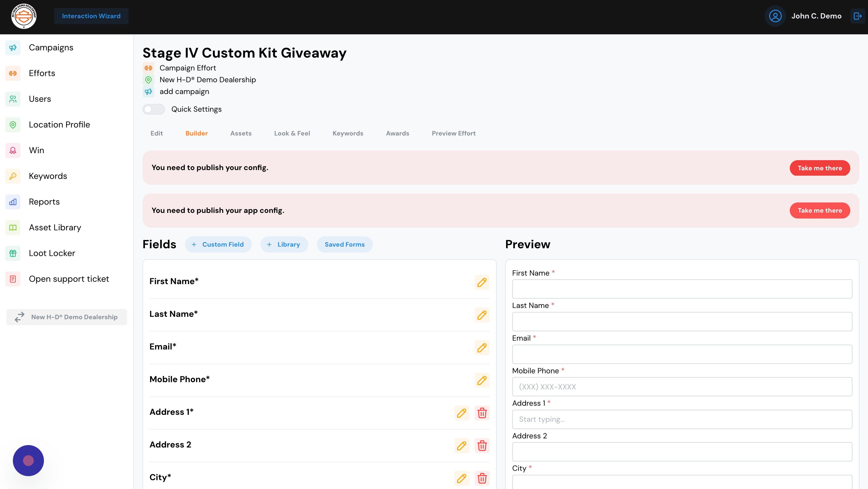The width and height of the screenshot is (868, 489).
Task: Click the Interaction Wizard button
Action: [x=91, y=16]
